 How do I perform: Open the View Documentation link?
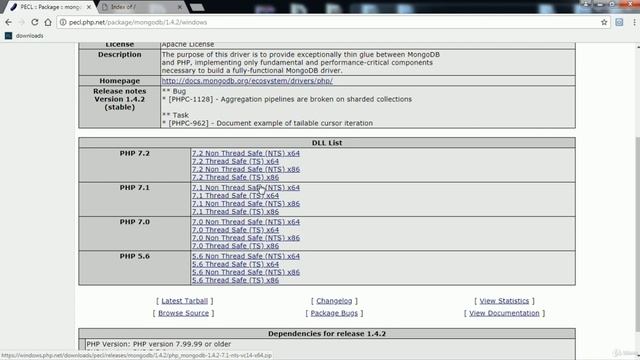[504, 313]
